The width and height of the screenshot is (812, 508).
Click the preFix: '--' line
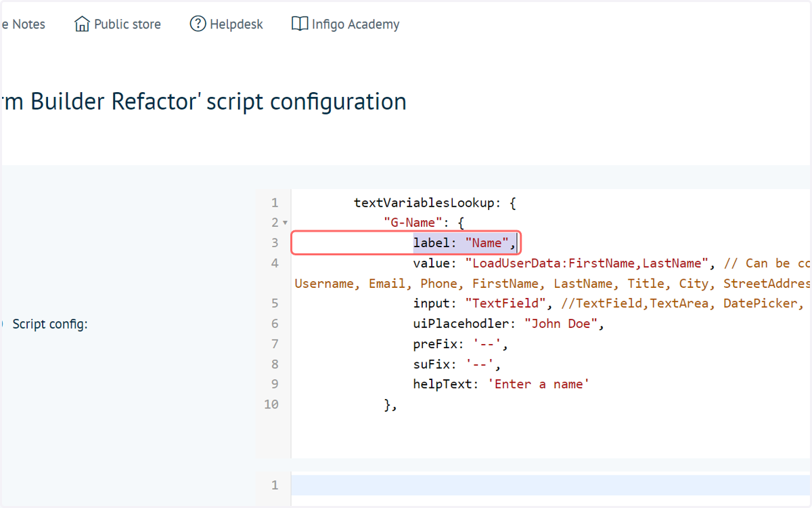tap(461, 343)
